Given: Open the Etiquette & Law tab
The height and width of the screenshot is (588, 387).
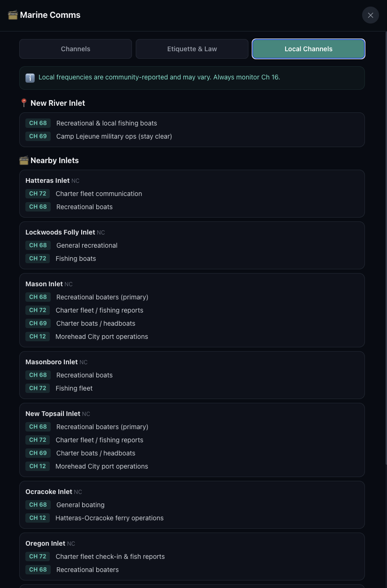Looking at the screenshot, I should pos(192,49).
